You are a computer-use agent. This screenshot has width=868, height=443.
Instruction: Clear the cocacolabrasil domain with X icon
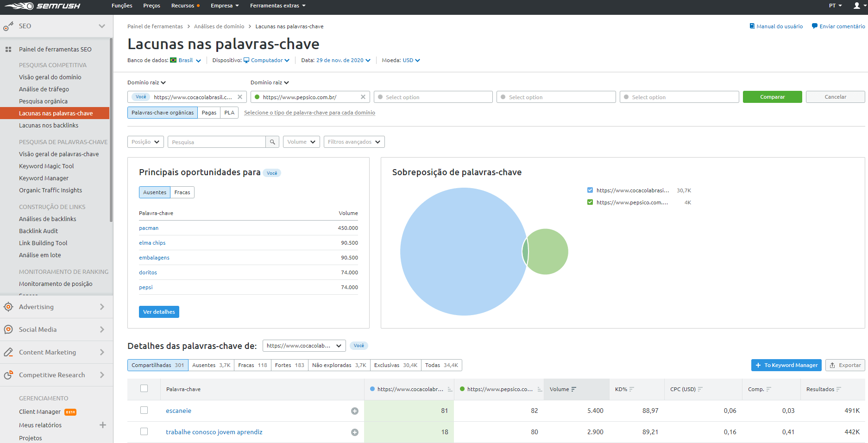(240, 97)
